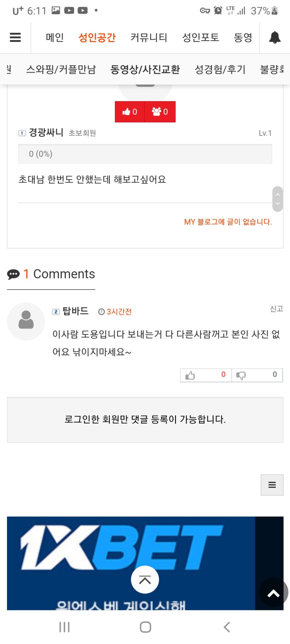Image resolution: width=290 pixels, height=644 pixels.
Task: Open the 커뮤니티 menu tab
Action: 149,37
